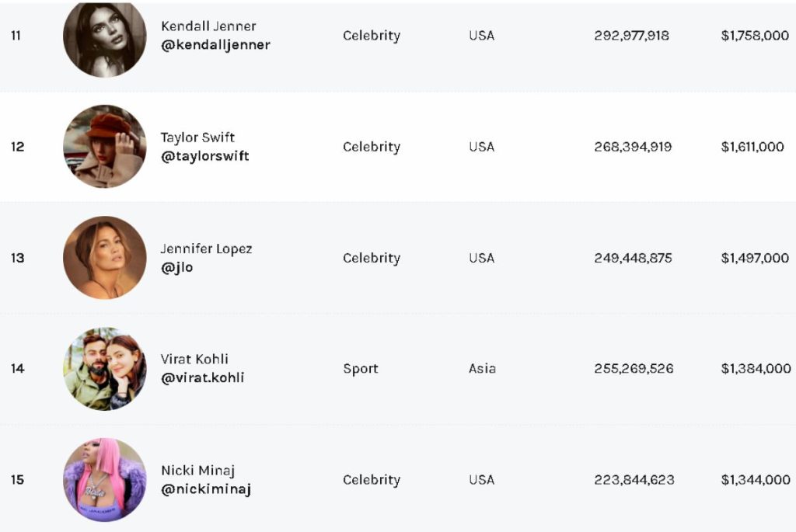Click the Asia region in row 14
The image size is (796, 532).
point(482,369)
